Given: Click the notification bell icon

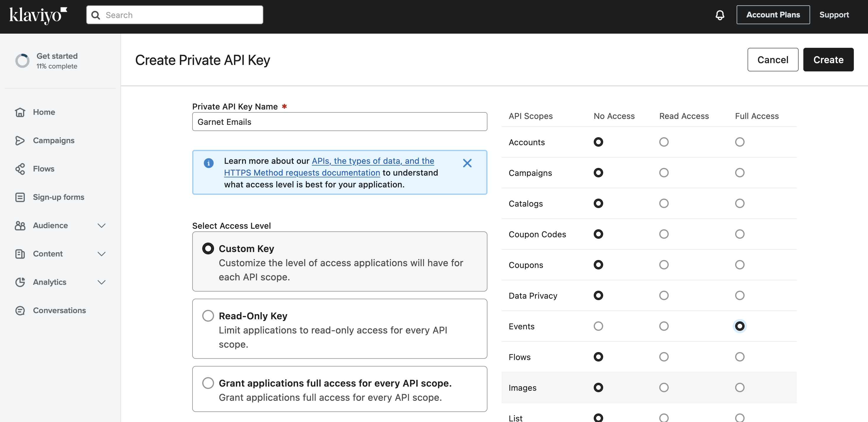Looking at the screenshot, I should point(719,15).
